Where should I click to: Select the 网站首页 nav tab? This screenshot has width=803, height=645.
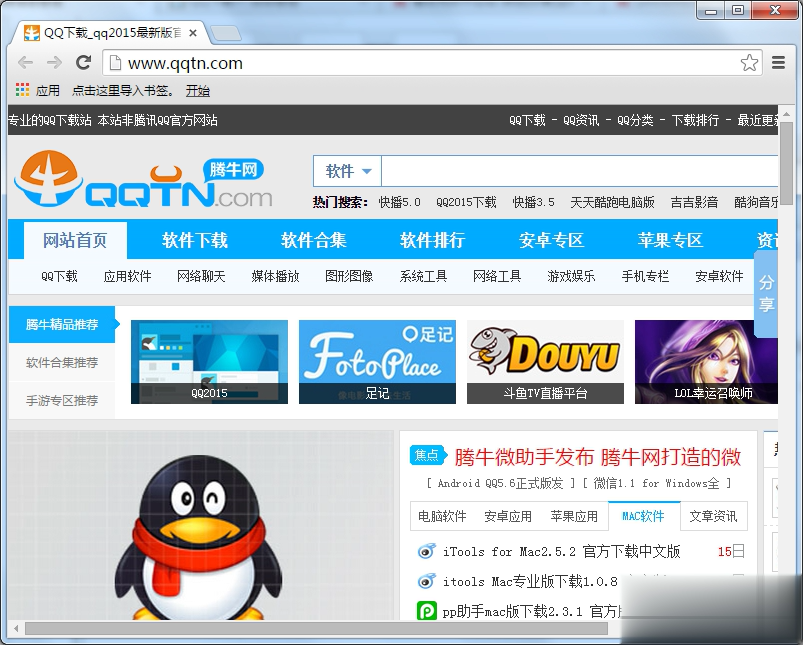coord(75,240)
